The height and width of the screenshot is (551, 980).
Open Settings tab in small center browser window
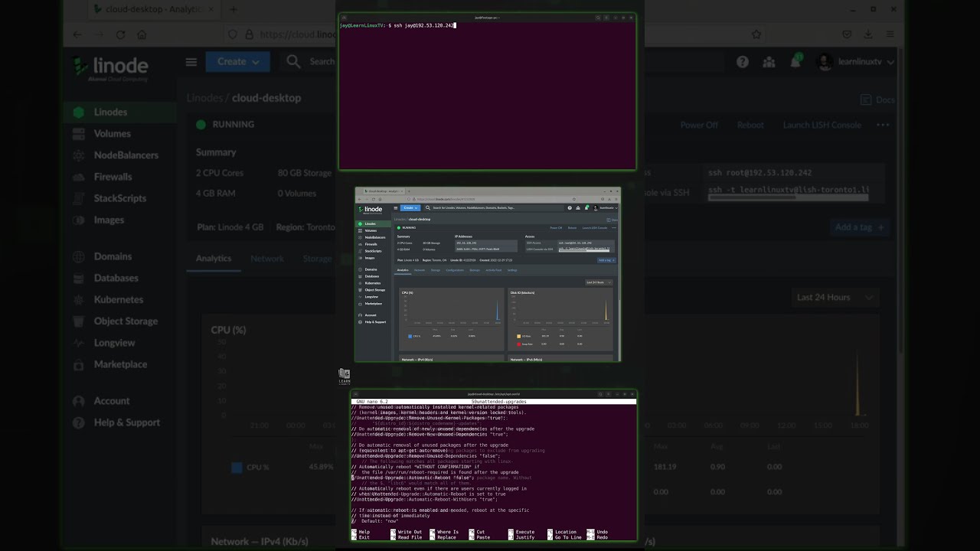[x=512, y=270]
